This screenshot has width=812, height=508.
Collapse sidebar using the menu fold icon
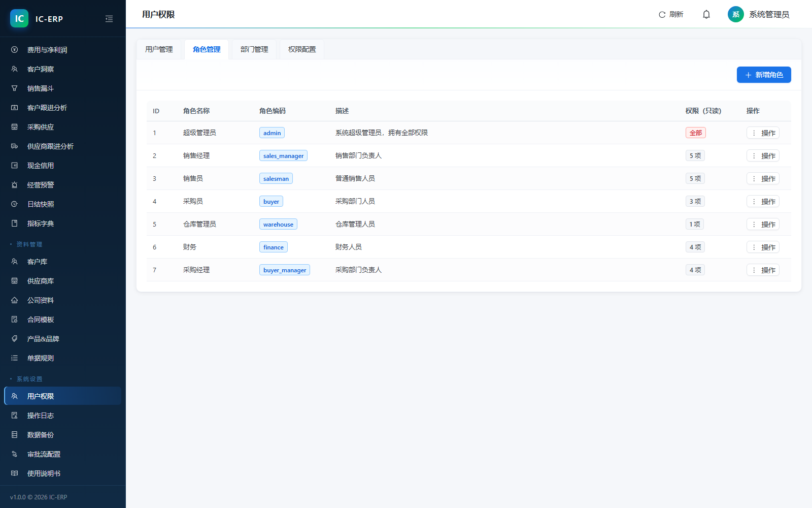click(109, 19)
